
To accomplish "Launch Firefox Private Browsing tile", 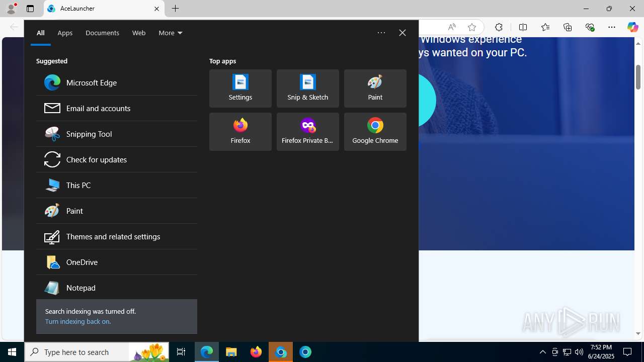I will [308, 132].
